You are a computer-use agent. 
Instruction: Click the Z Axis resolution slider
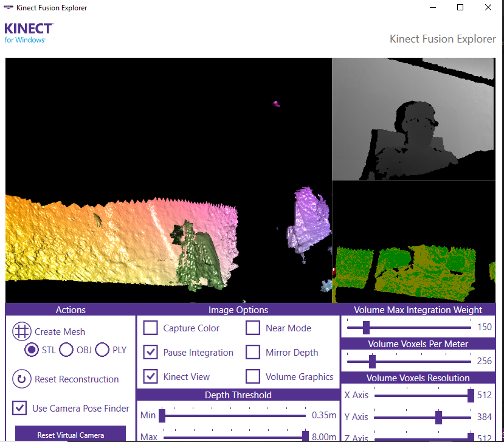pos(424,437)
